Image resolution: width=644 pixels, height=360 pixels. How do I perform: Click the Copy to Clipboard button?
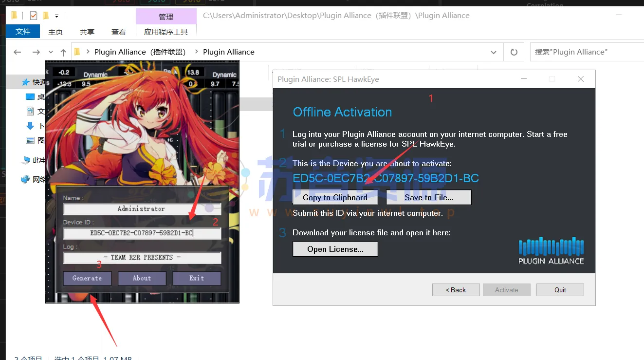(x=335, y=197)
